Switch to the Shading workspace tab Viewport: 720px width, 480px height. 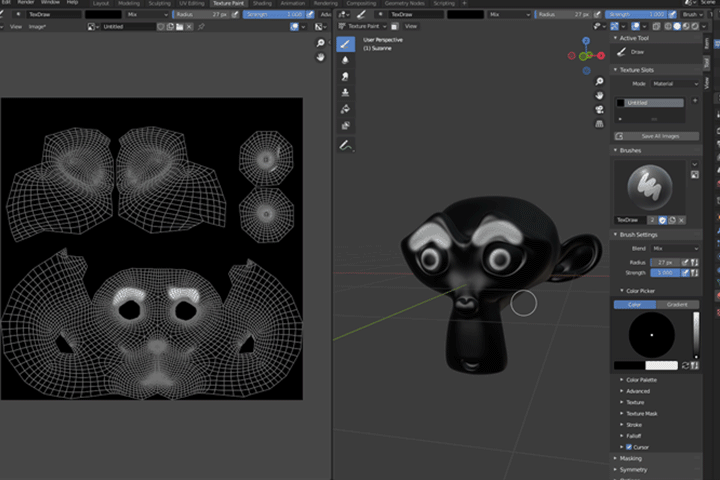[262, 3]
